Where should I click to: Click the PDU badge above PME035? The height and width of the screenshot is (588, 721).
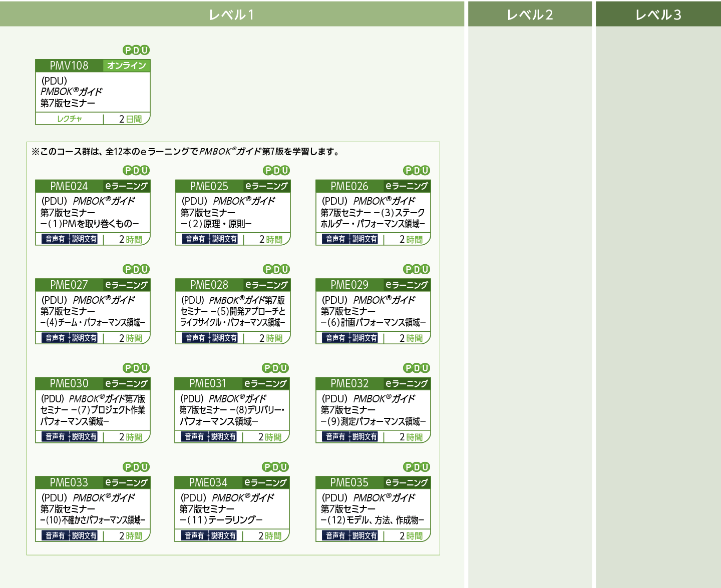pos(417,467)
